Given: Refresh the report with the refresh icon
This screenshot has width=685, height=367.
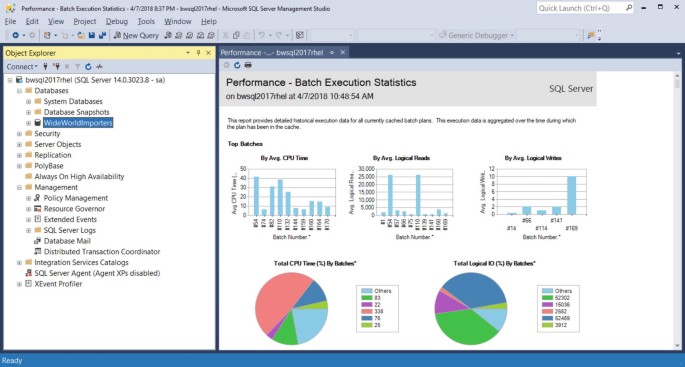Looking at the screenshot, I should click(x=237, y=65).
